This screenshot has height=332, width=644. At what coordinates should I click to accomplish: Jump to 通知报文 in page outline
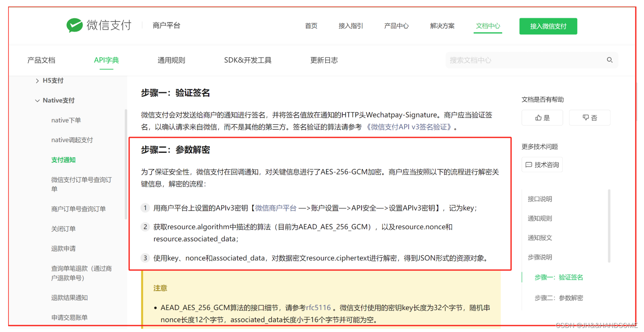(540, 238)
